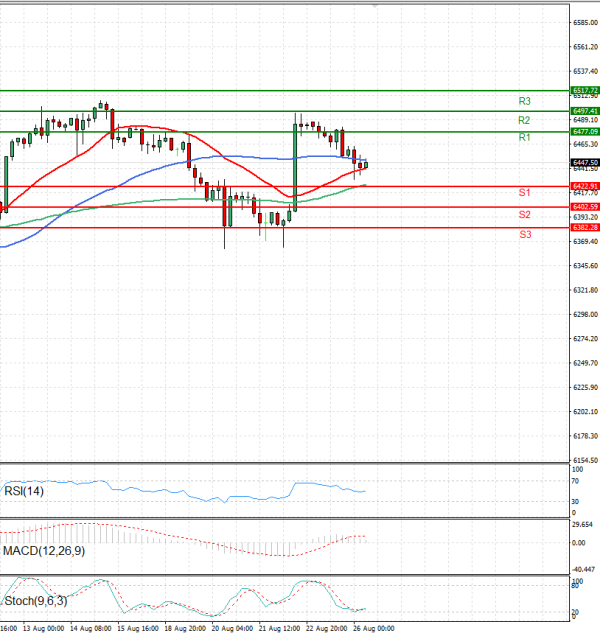Viewport: 600px width, 636px height.
Task: Select the 6382.28 red price tag
Action: coord(585,228)
